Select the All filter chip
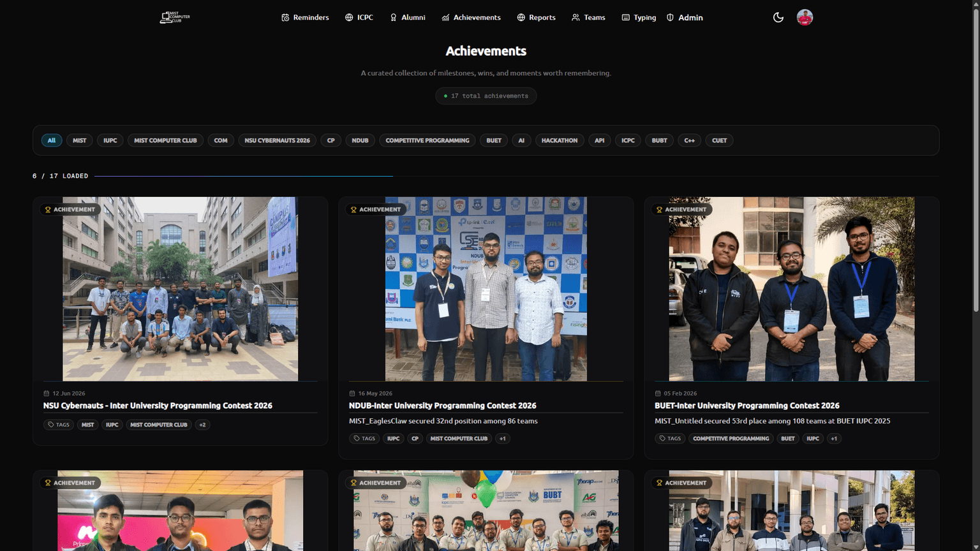Image resolution: width=980 pixels, height=551 pixels. pos(52,140)
